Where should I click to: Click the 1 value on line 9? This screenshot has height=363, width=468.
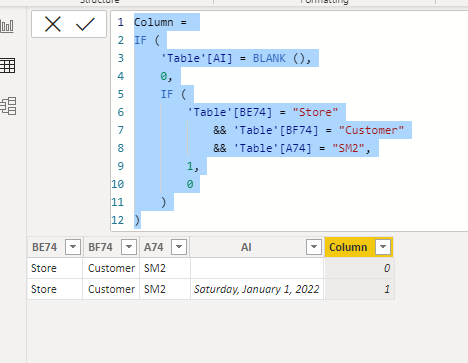click(x=190, y=166)
